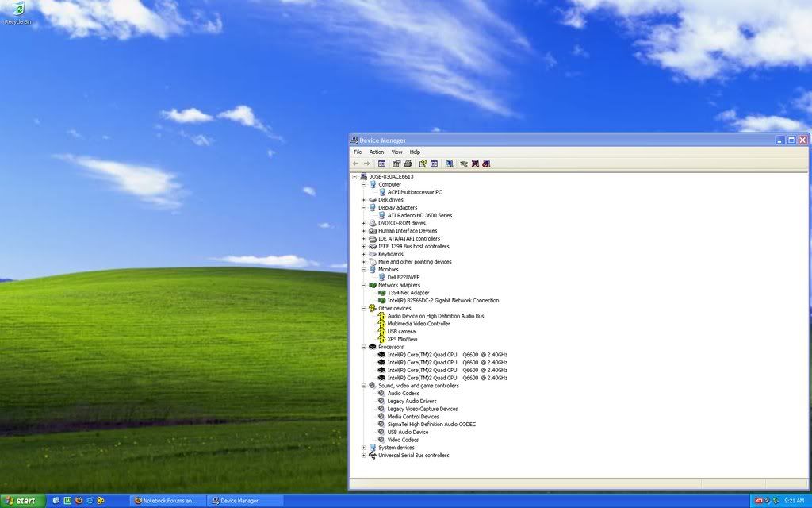The width and height of the screenshot is (812, 508).
Task: Collapse the Network adapters category
Action: (x=363, y=286)
